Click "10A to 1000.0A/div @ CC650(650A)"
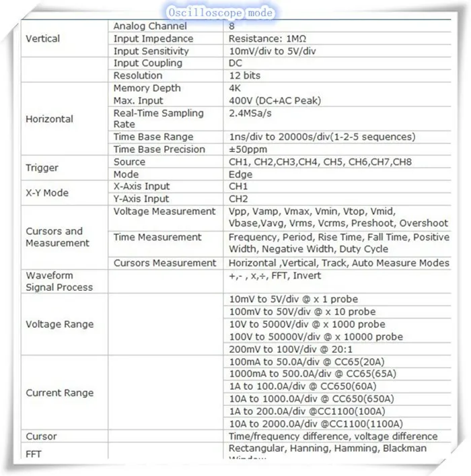Viewport: 471px width, 476px height. (x=312, y=399)
